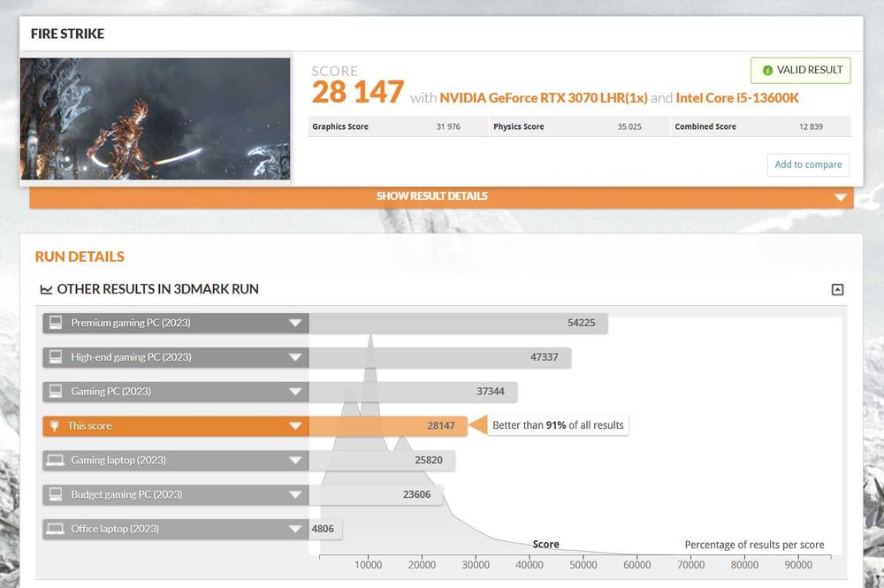Open the NVIDIA GeForce RTX 3070 LHR(1x) link
Screen dimensions: 884x588
coord(544,98)
